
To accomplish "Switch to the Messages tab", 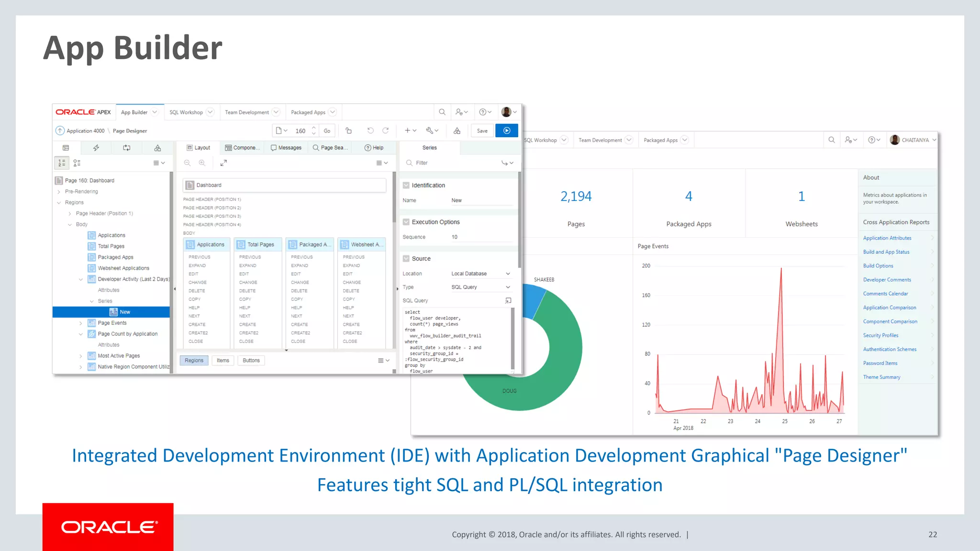I will [286, 148].
